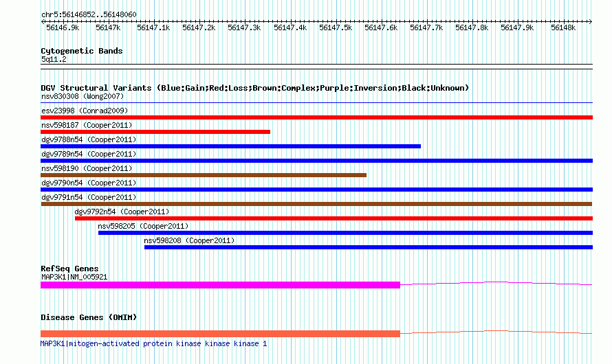This screenshot has height=364, width=612.
Task: Click the nsv598190 brown complex bar
Action: click(204, 175)
